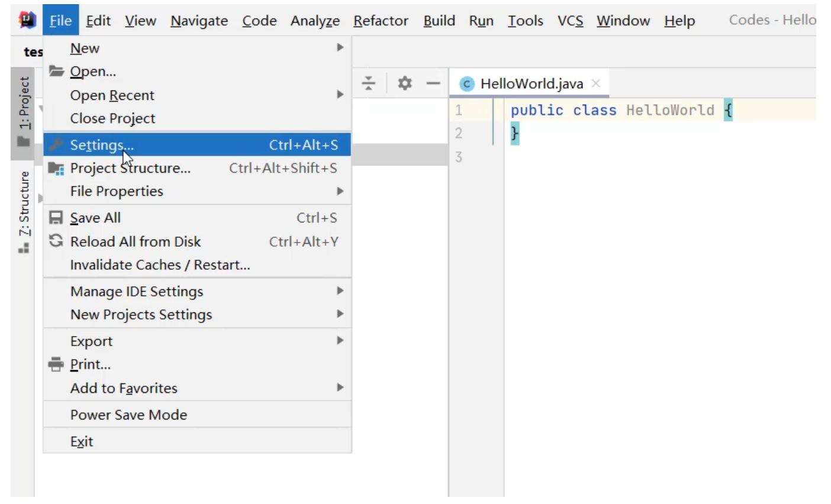Viewport: 831px width, 504px height.
Task: Expand the Open Recent submenu
Action: coord(340,95)
